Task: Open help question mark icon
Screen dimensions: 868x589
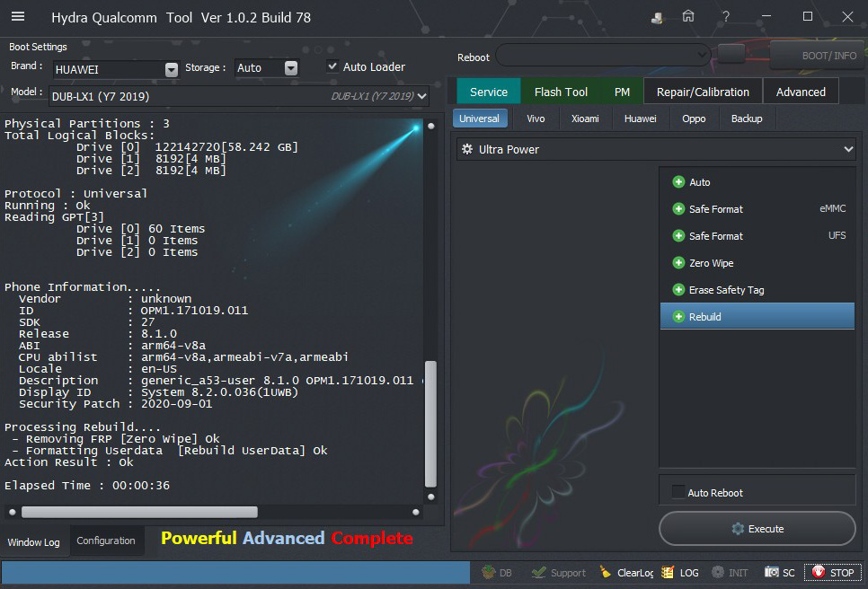Action: 726,16
